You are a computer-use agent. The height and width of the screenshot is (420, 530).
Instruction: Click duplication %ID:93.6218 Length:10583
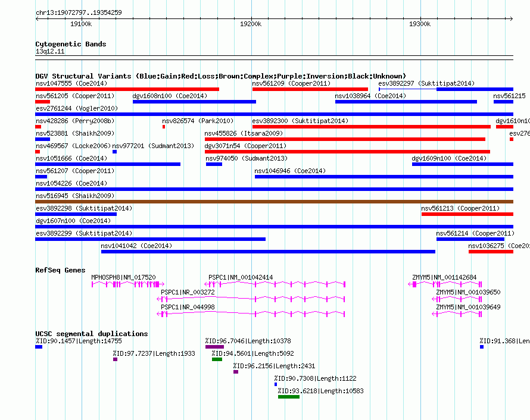click(x=321, y=391)
